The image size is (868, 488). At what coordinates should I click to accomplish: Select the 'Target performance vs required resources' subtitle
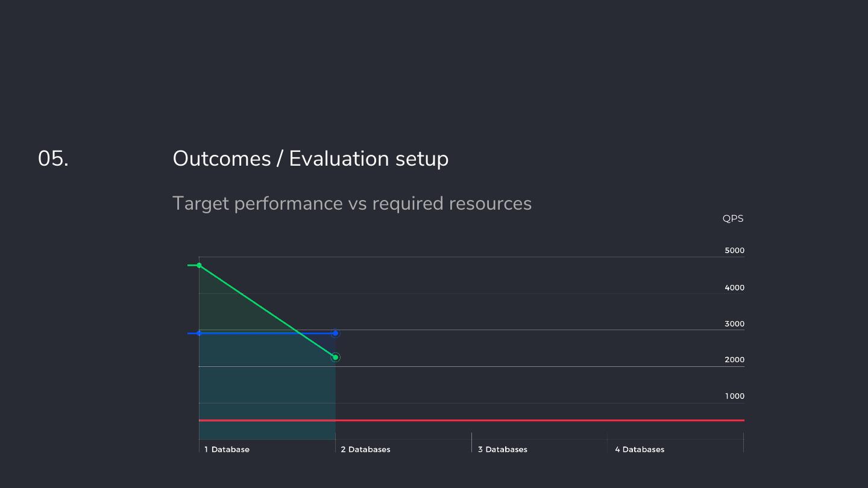(352, 204)
